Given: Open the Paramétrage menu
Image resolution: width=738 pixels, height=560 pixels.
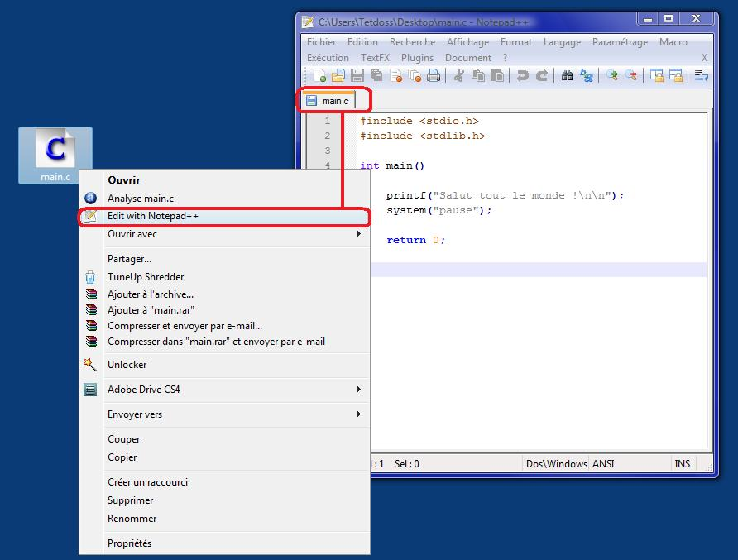Looking at the screenshot, I should (620, 42).
